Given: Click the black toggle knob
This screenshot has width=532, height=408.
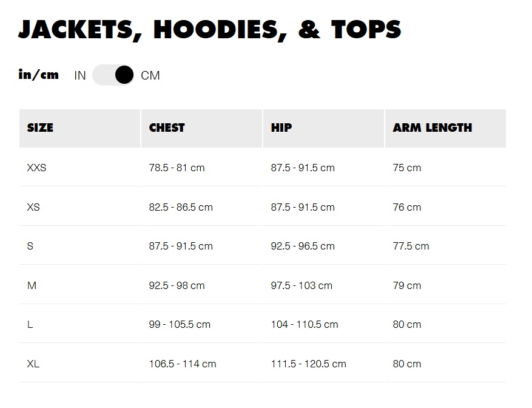Looking at the screenshot, I should (124, 75).
